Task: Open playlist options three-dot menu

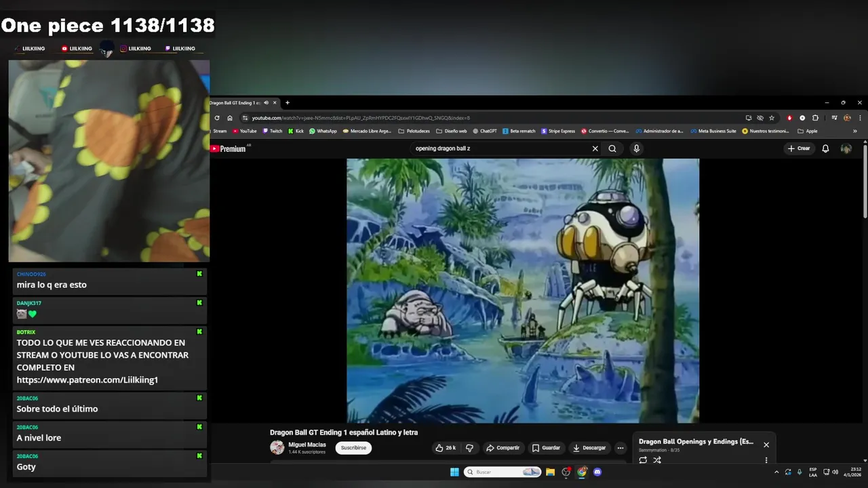Action: tap(766, 460)
